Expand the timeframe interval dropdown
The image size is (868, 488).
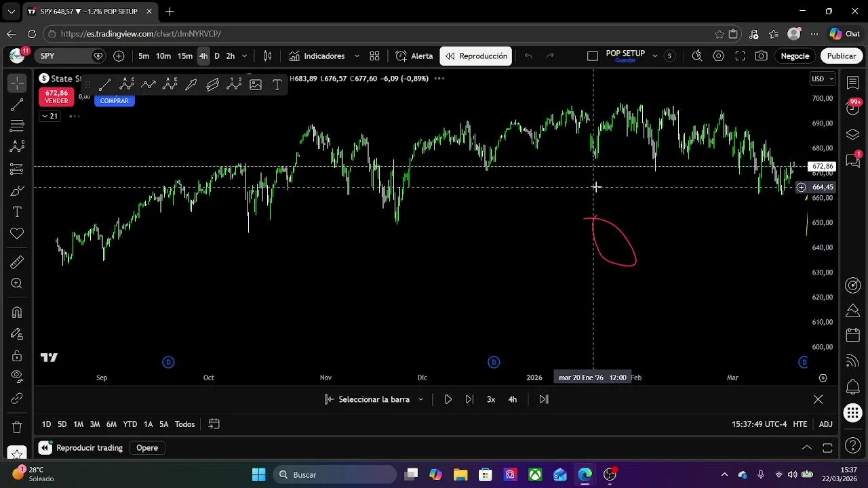tap(245, 56)
